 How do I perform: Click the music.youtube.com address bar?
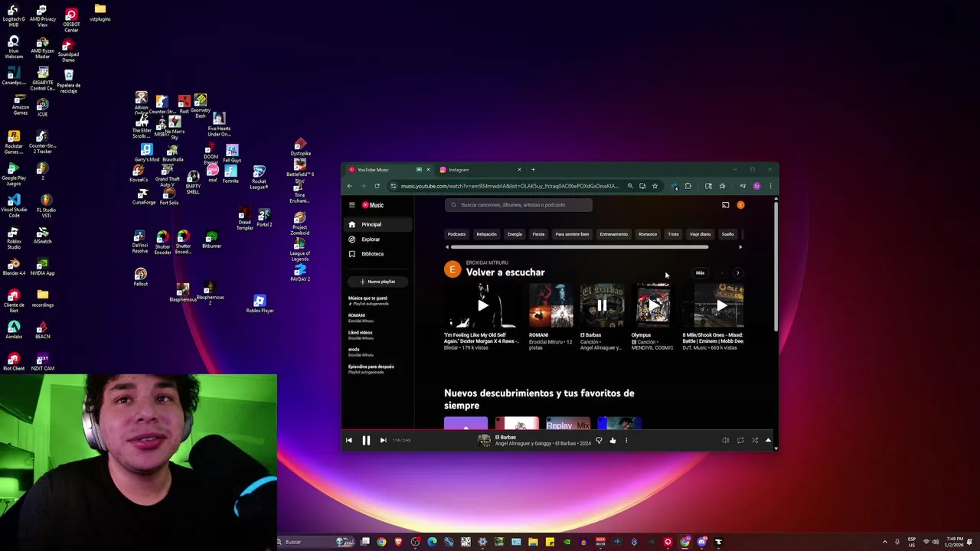pos(509,186)
